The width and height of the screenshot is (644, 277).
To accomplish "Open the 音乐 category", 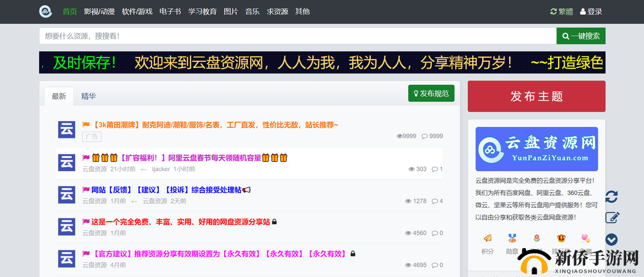I will tap(252, 12).
